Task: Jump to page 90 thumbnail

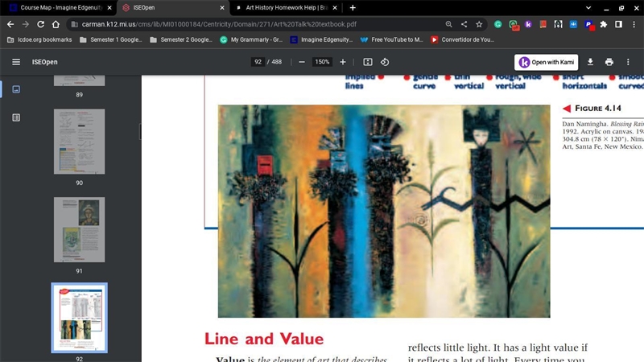Action: [x=79, y=142]
